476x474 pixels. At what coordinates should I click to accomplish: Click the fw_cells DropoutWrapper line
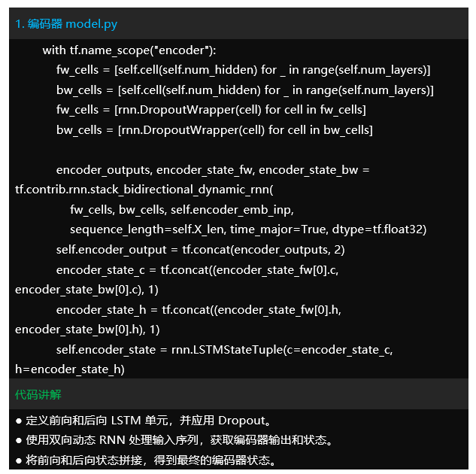[x=211, y=110]
